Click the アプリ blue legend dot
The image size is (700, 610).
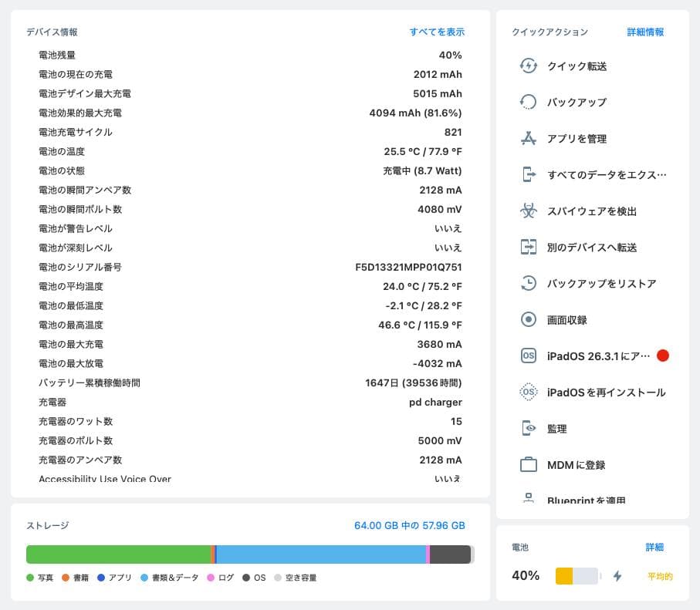coord(101,578)
